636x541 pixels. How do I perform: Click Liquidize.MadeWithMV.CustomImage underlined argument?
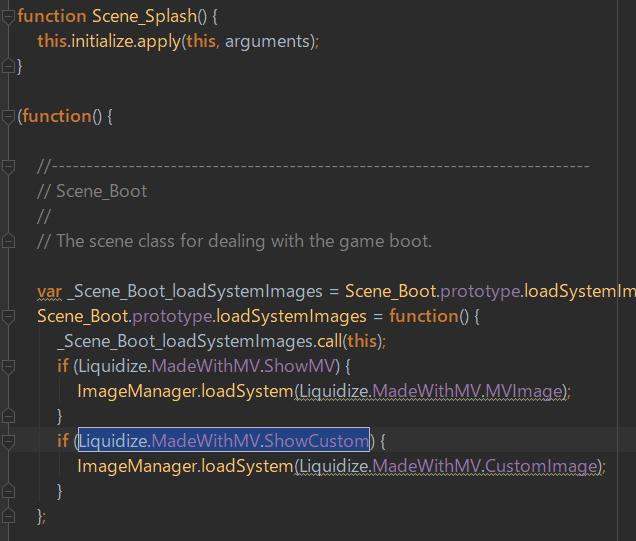point(449,466)
